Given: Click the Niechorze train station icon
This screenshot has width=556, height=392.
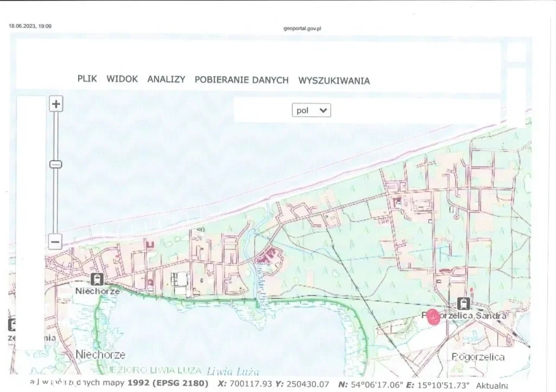Looking at the screenshot, I should pyautogui.click(x=98, y=280).
